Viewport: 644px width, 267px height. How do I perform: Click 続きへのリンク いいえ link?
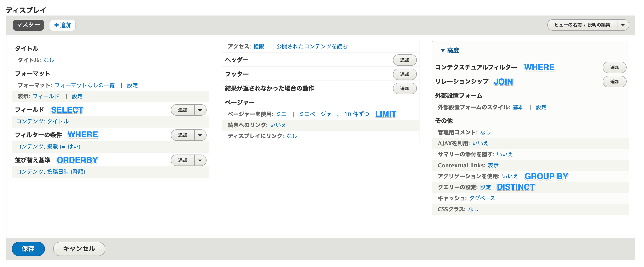[278, 125]
